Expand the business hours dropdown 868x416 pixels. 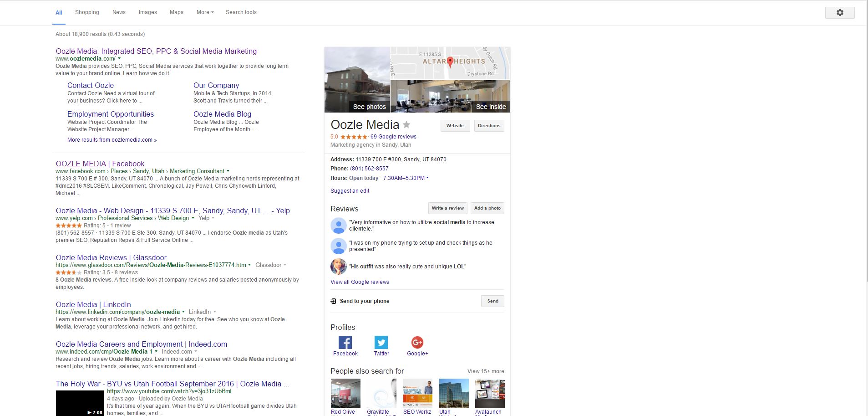427,178
